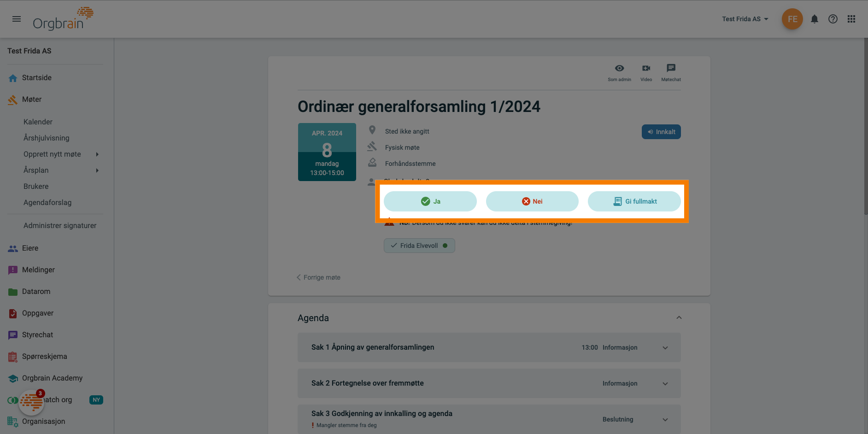Toggle the Som admin eye view
Viewport: 868px width, 434px height.
619,72
